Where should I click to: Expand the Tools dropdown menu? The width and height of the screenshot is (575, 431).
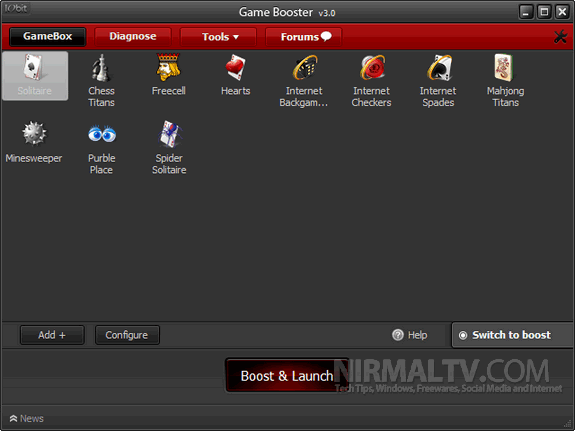[218, 37]
